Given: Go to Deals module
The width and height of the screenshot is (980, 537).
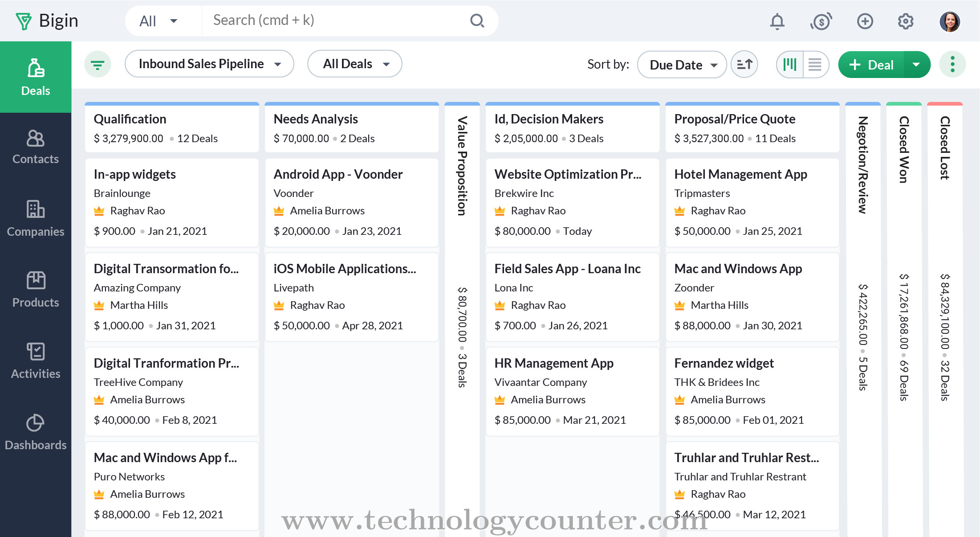Looking at the screenshot, I should pos(36,77).
